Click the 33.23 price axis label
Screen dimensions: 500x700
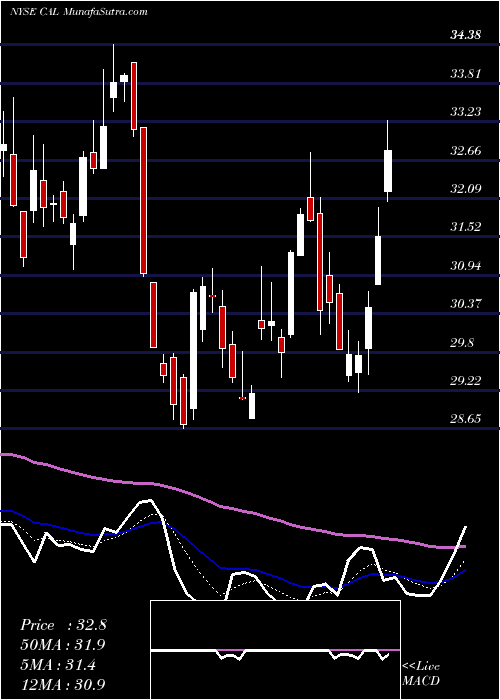pos(466,112)
